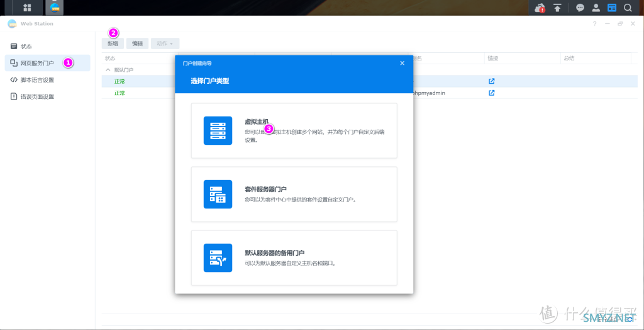Open the 动作 dropdown menu

pos(165,43)
